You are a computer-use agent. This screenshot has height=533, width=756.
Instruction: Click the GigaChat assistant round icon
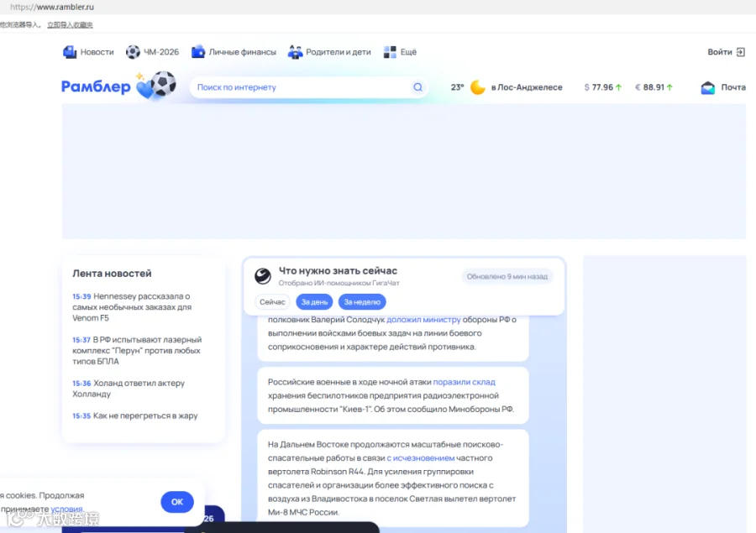coord(263,276)
